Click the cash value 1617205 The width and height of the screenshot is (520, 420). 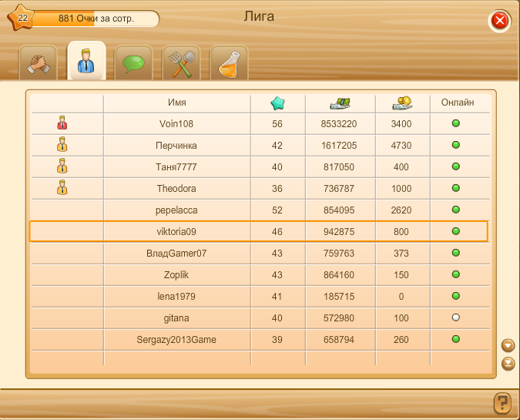click(x=339, y=146)
